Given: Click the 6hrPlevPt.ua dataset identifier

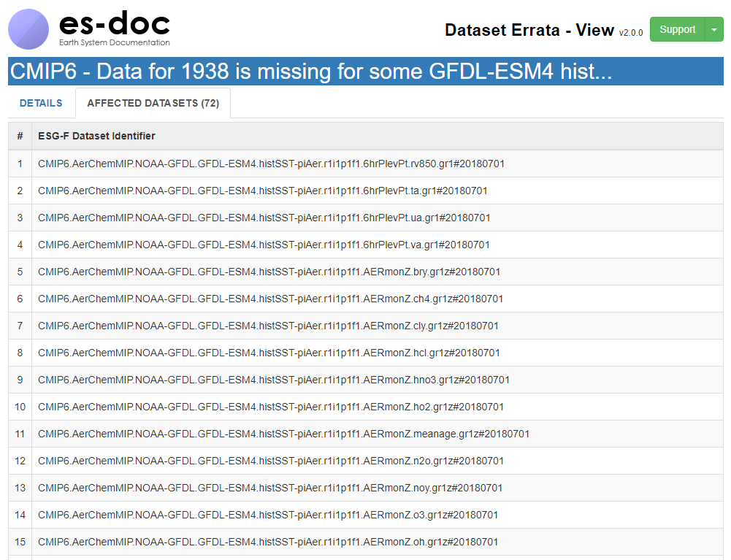Looking at the screenshot, I should pyautogui.click(x=264, y=218).
